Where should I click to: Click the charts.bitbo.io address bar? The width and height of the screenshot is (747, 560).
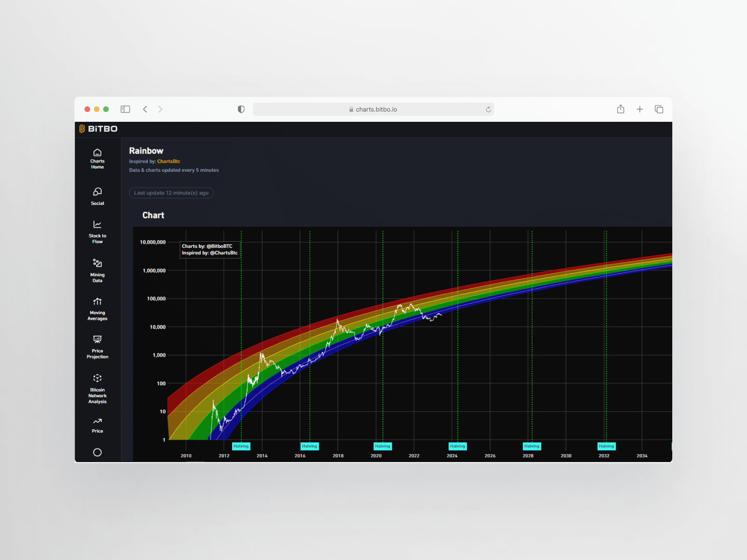373,109
